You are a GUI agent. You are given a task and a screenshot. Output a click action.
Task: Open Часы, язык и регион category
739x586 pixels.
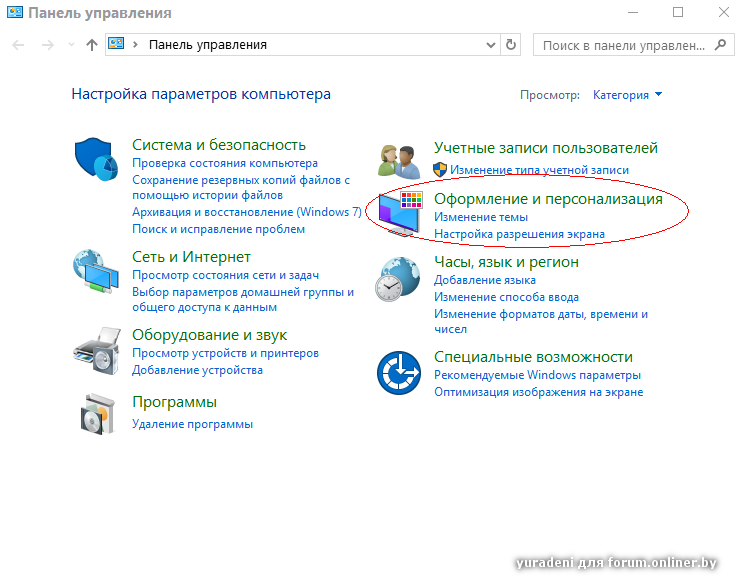pyautogui.click(x=506, y=262)
